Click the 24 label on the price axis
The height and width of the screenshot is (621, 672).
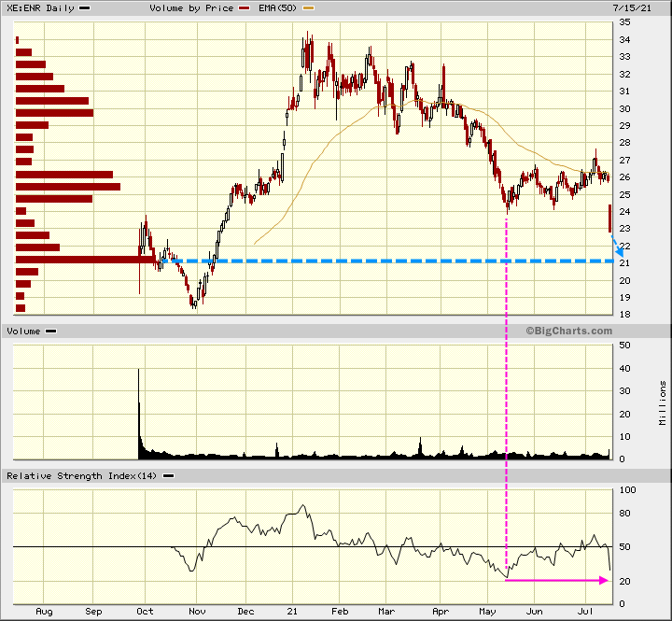point(624,212)
